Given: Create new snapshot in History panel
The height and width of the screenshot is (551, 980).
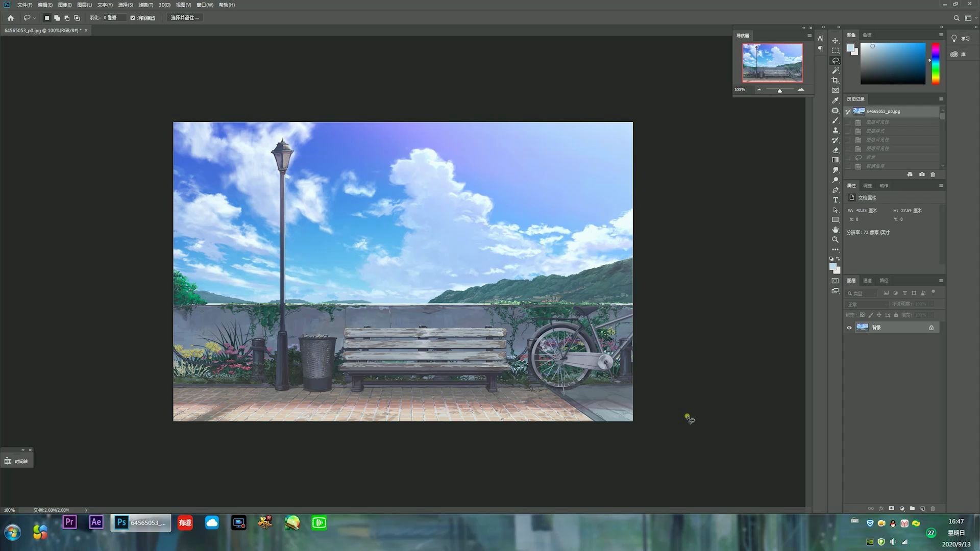Looking at the screenshot, I should [922, 174].
